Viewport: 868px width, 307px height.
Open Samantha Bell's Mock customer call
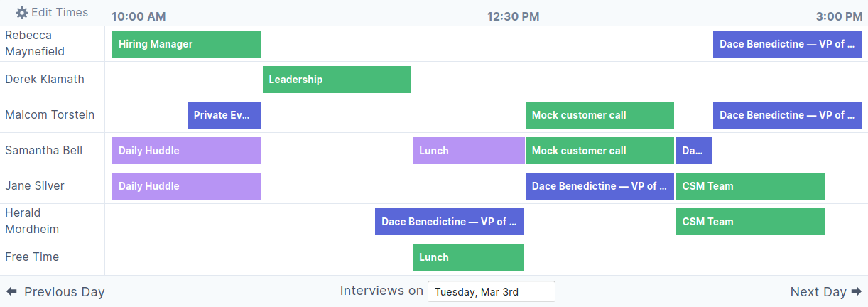pyautogui.click(x=600, y=151)
